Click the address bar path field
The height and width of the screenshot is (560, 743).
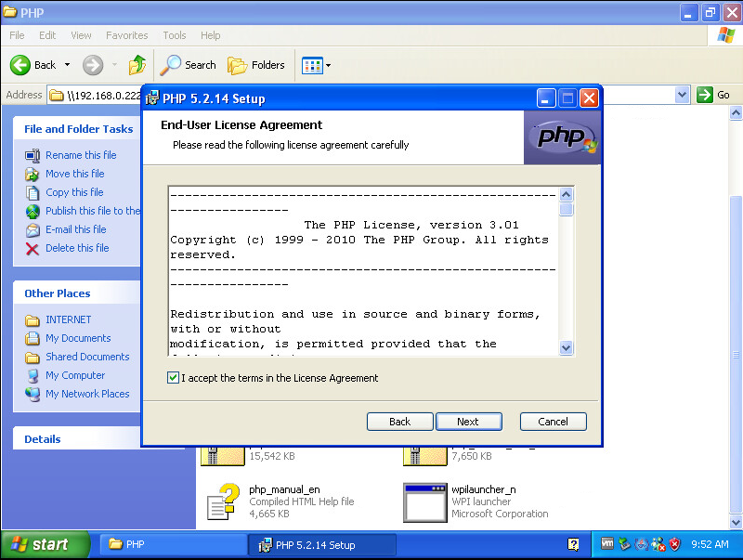pos(95,96)
